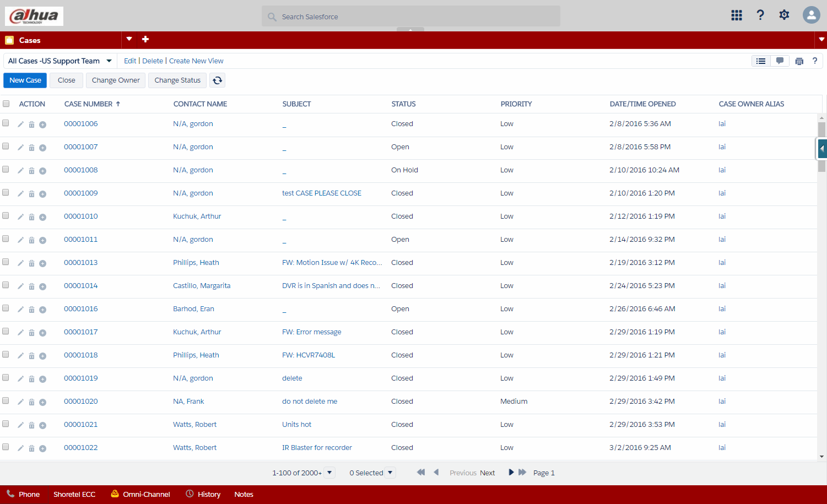Screen dimensions: 827x504
Task: Check the box for case 00001007
Action: pos(6,146)
